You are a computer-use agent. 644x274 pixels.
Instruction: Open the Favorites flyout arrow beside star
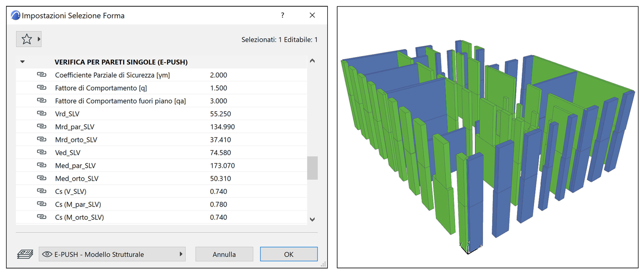(x=39, y=39)
